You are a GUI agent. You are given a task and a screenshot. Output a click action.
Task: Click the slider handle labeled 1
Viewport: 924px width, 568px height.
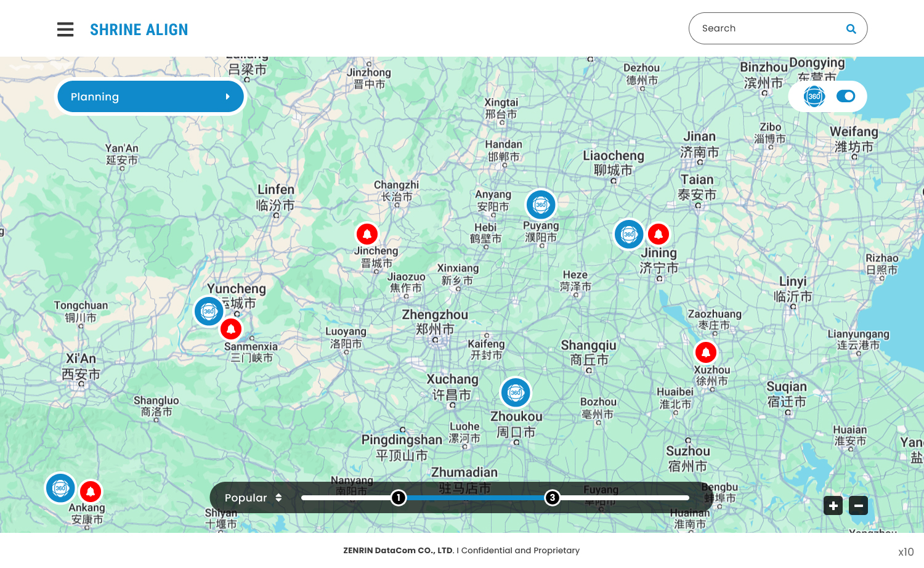click(x=399, y=498)
